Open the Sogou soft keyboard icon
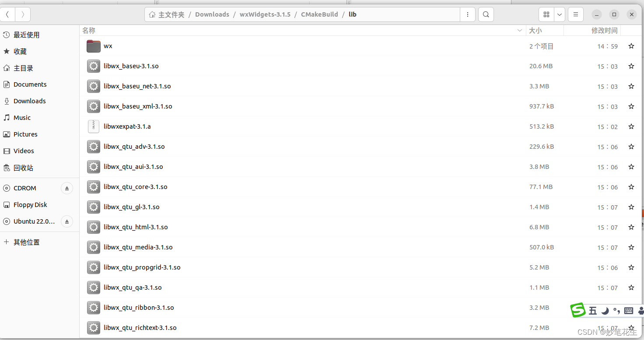644x340 pixels. point(628,311)
